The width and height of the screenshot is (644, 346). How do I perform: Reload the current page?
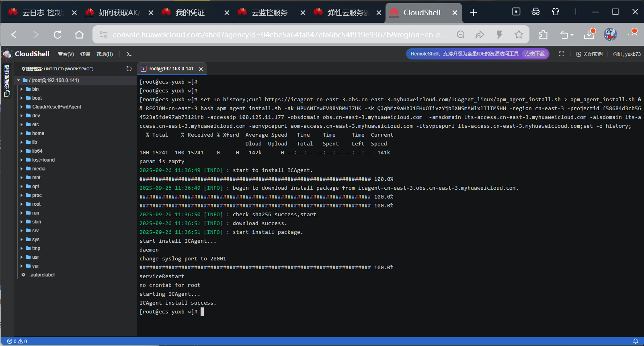click(x=57, y=35)
